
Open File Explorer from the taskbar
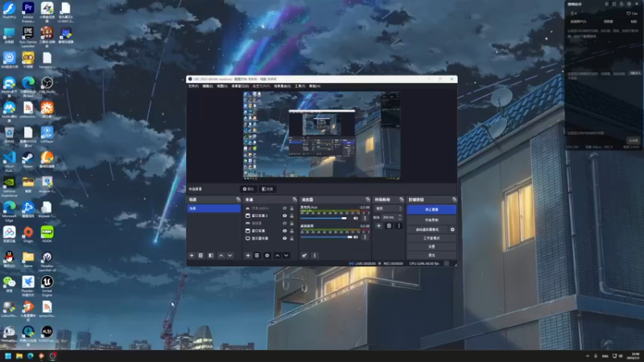tap(19, 356)
